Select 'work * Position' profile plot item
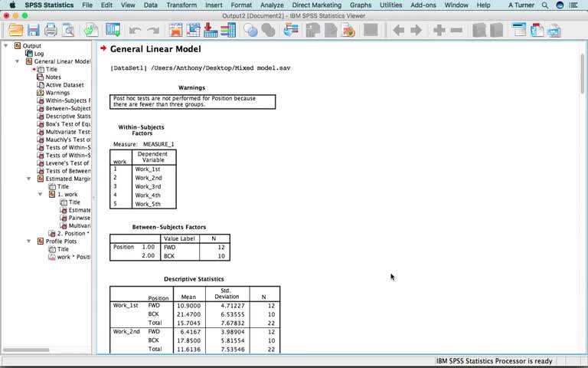 [73, 257]
